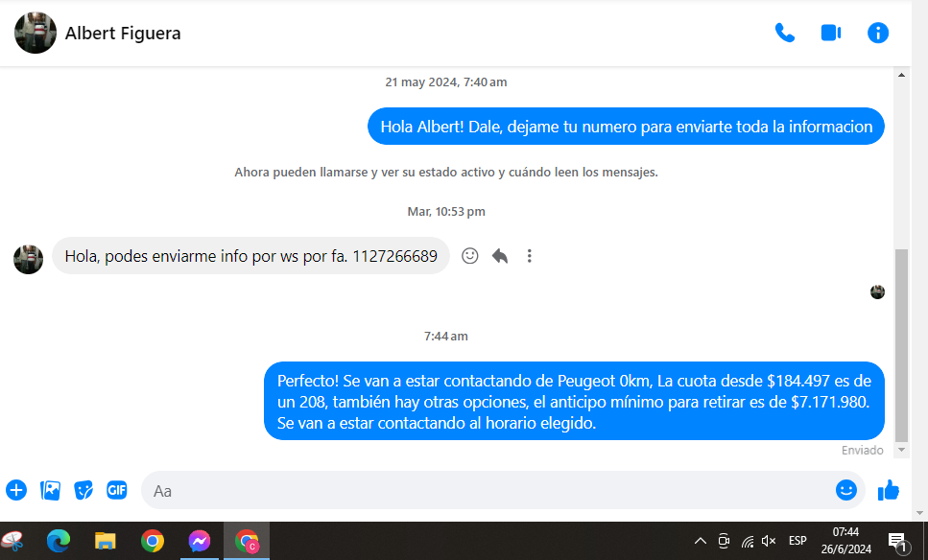This screenshot has height=560, width=928.
Task: React with emoji to Albert's message
Action: [x=470, y=256]
